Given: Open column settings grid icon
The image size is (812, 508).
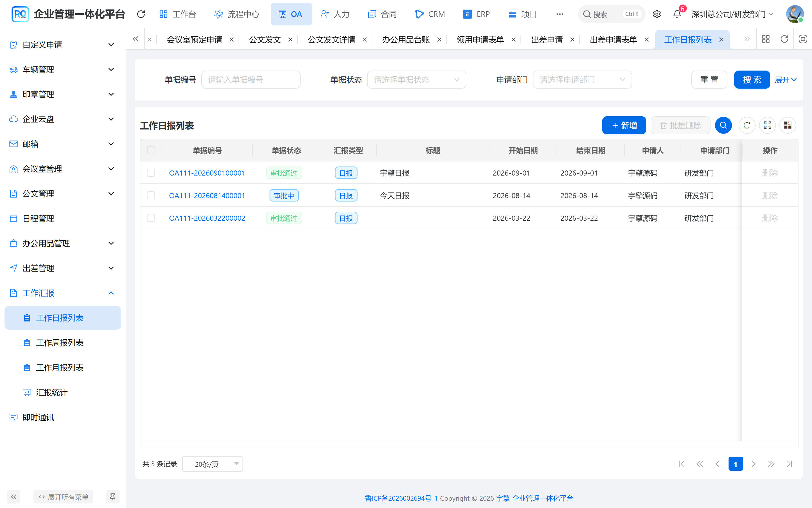Looking at the screenshot, I should click(x=788, y=125).
